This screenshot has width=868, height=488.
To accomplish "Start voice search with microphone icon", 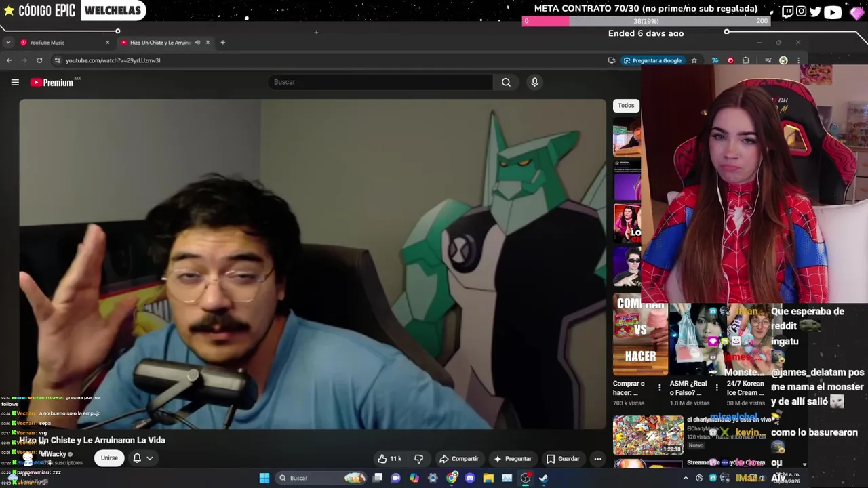I will (534, 82).
